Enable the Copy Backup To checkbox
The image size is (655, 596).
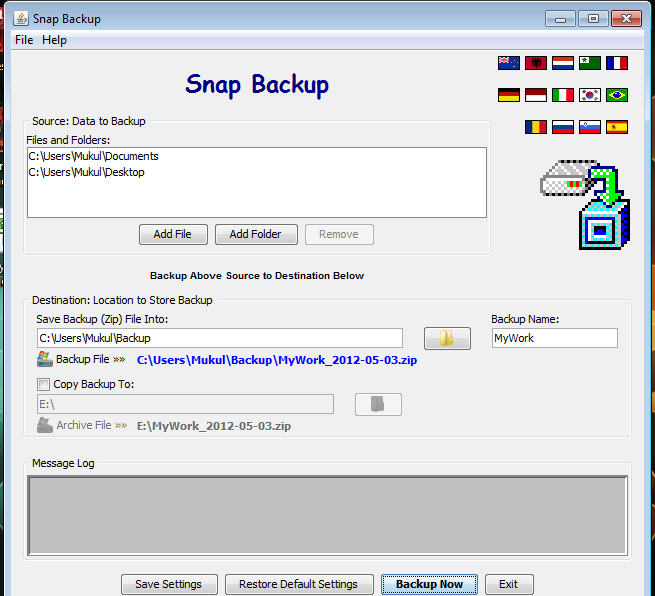[x=43, y=384]
